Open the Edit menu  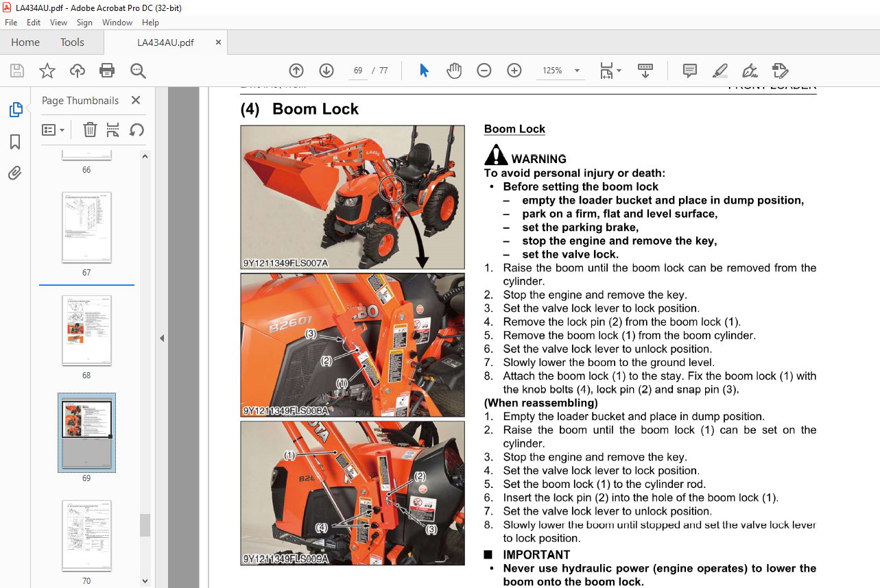[34, 23]
